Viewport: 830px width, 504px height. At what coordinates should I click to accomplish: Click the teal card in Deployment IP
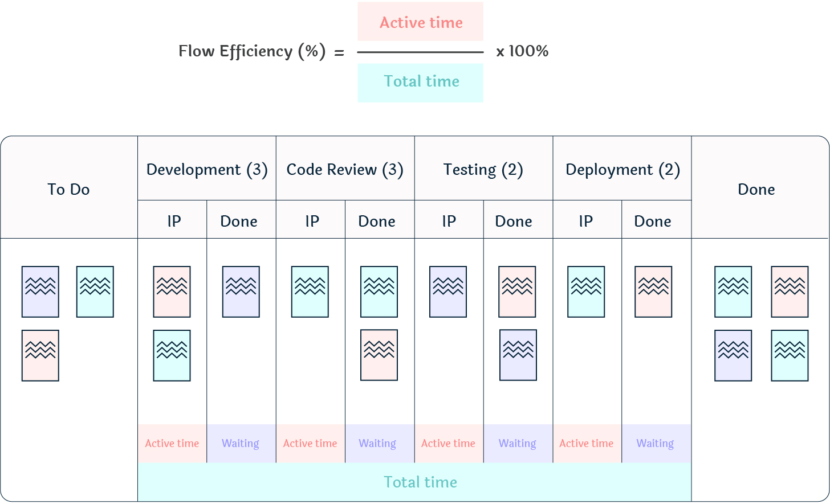(x=586, y=292)
